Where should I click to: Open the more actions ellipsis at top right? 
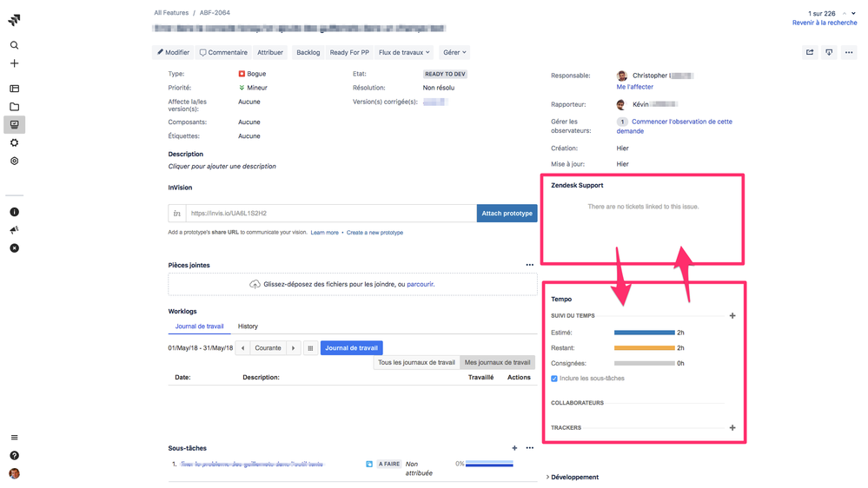pos(849,52)
